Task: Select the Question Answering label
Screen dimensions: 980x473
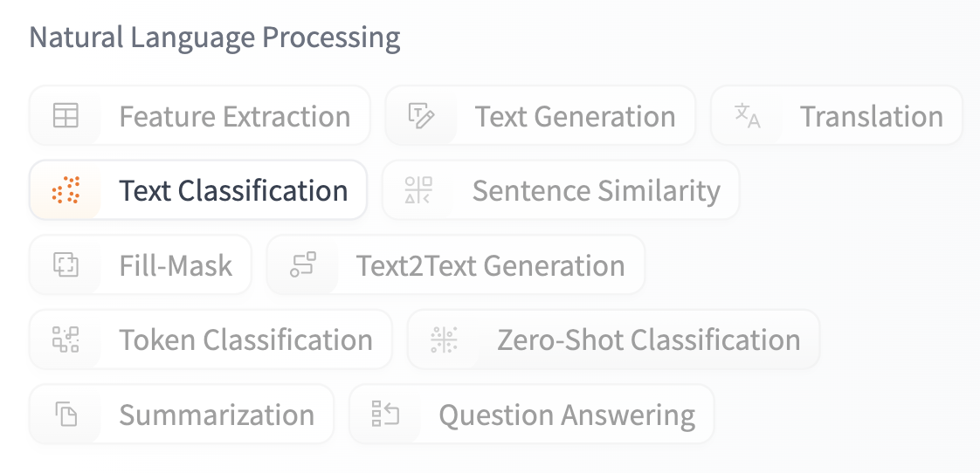Action: [x=567, y=415]
